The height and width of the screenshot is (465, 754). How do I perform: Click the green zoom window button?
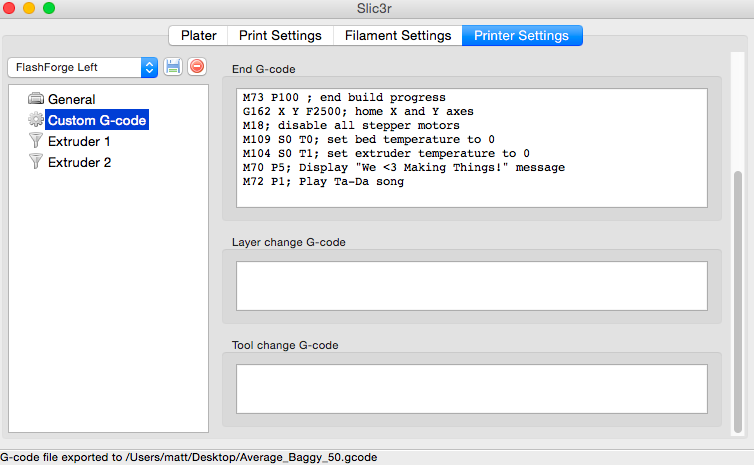(49, 8)
